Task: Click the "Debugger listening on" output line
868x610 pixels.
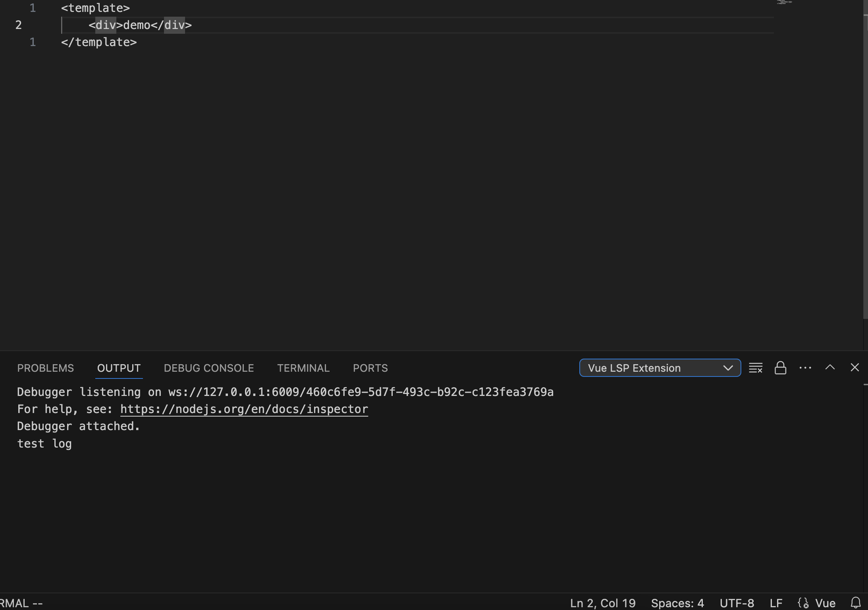Action: point(285,392)
